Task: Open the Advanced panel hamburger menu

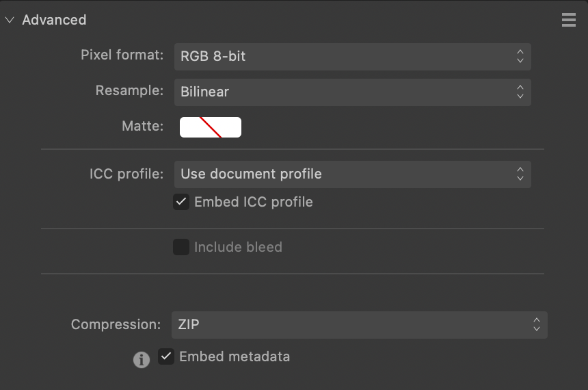Action: click(568, 20)
